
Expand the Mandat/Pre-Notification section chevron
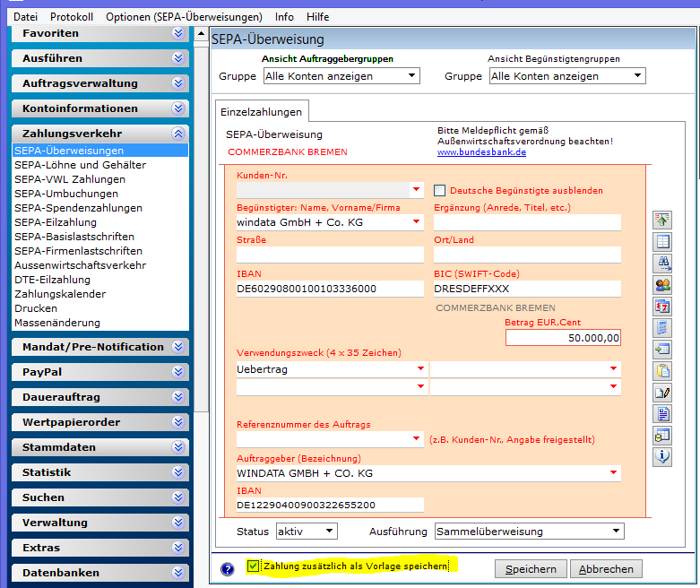[178, 347]
